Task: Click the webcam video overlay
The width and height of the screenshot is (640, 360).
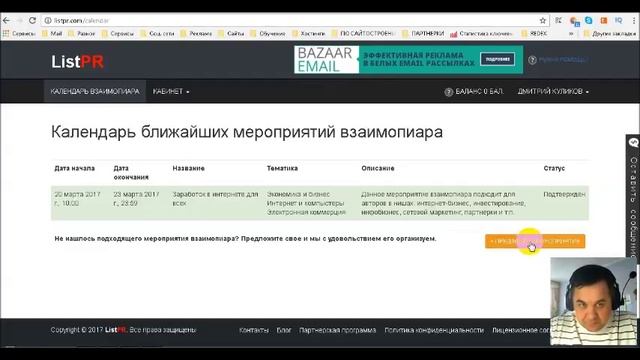Action: pyautogui.click(x=593, y=301)
